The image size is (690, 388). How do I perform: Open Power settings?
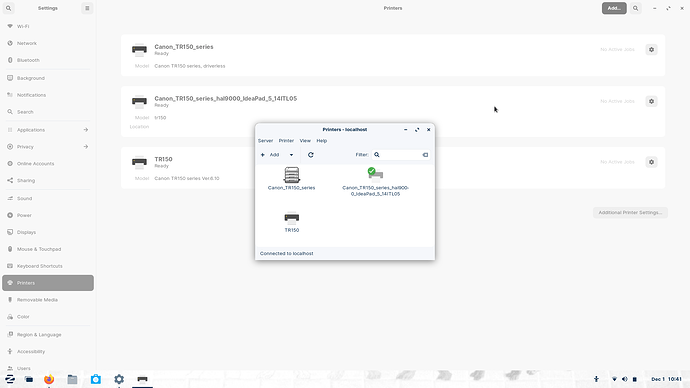coord(48,215)
